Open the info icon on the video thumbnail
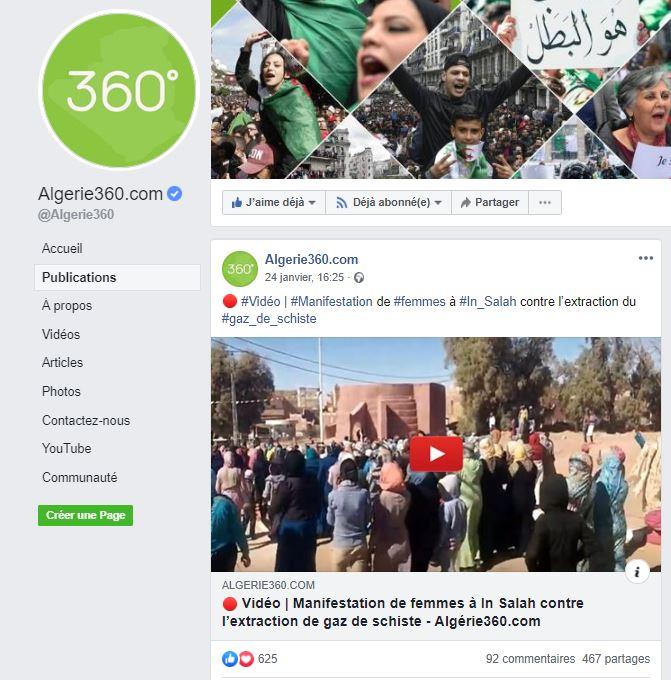The height and width of the screenshot is (680, 671). pyautogui.click(x=637, y=572)
